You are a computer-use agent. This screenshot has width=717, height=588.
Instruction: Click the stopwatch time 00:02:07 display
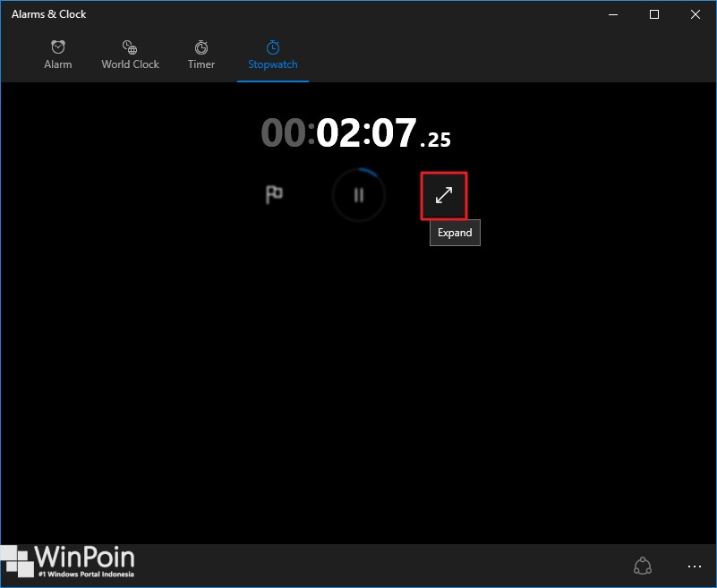(x=355, y=133)
